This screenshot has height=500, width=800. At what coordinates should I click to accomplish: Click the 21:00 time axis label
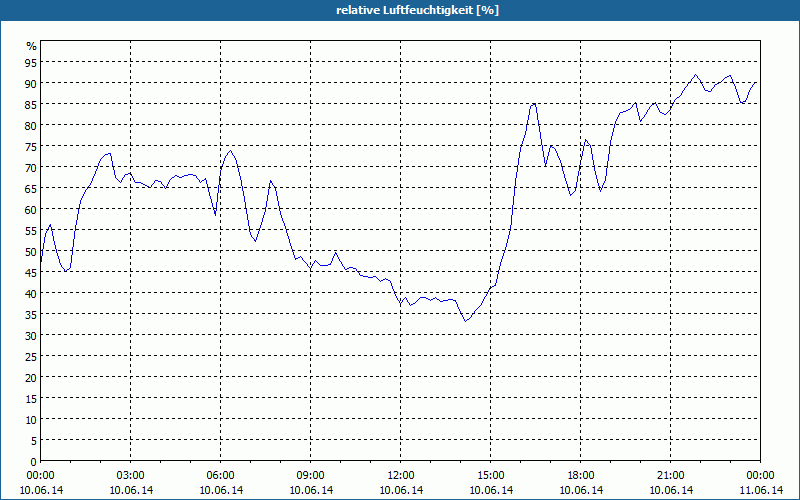pyautogui.click(x=670, y=476)
